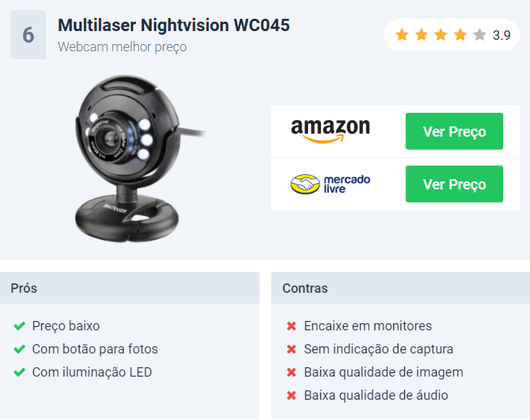The image size is (530, 420).
Task: Click the red X beside Encaixe em monitores
Action: (291, 326)
